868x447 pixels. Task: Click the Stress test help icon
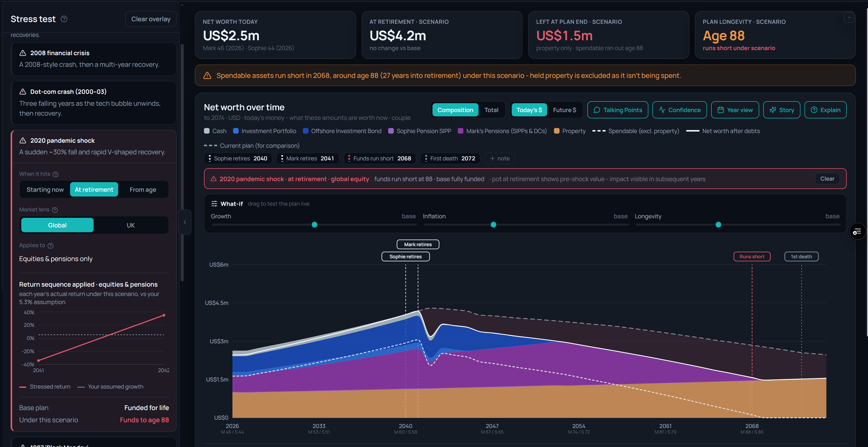click(x=64, y=19)
